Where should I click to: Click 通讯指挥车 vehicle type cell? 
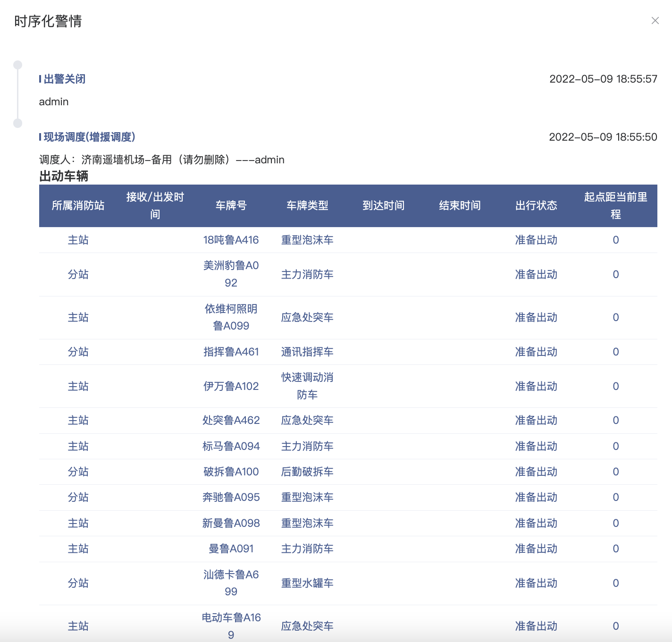click(307, 352)
